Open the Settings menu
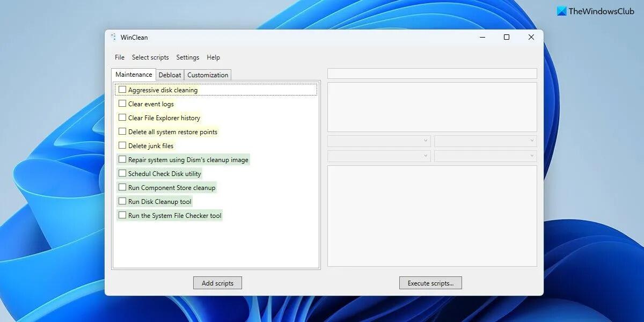 pos(187,57)
